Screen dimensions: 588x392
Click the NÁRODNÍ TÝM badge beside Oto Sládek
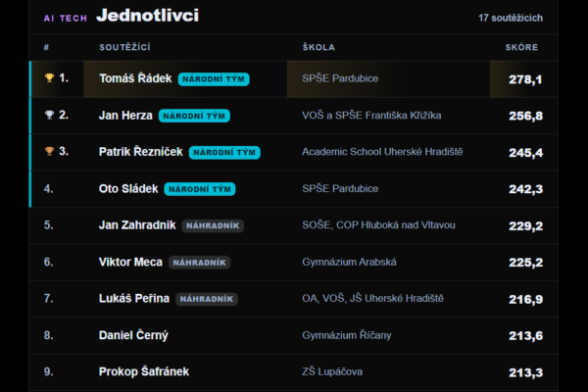[x=200, y=189]
